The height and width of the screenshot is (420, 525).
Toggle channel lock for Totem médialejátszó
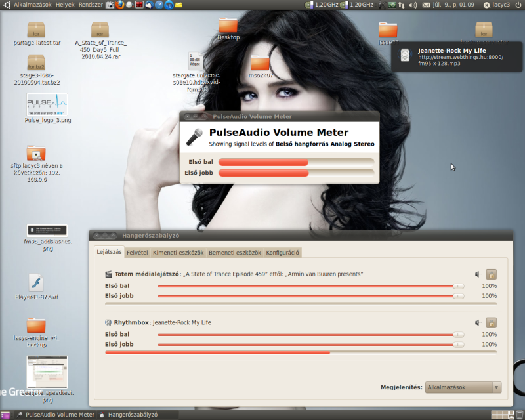[x=491, y=274]
